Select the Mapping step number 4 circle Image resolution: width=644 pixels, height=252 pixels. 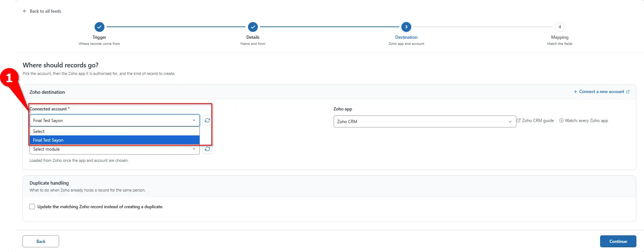[x=560, y=27]
